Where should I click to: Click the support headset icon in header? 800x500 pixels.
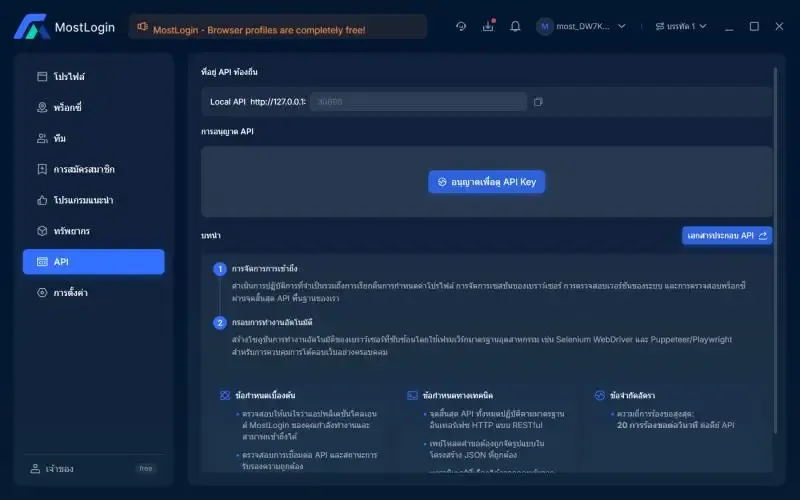click(461, 26)
